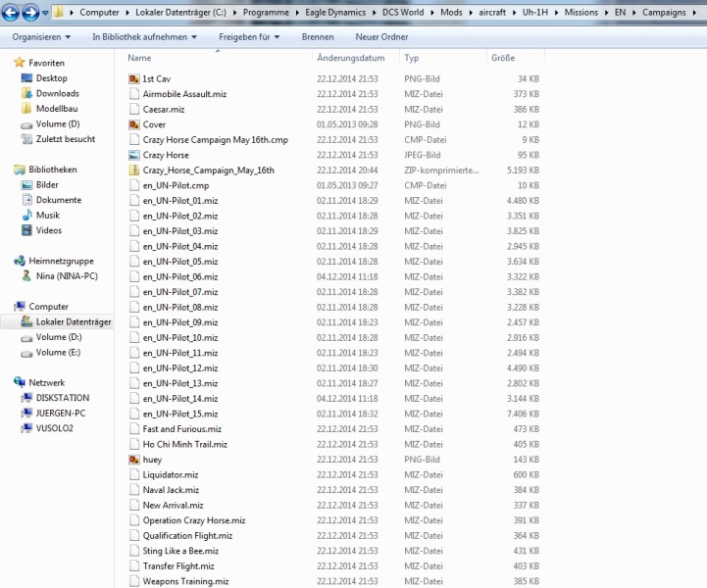Navigate to Programme in the address bar
707x588 pixels.
coord(266,12)
